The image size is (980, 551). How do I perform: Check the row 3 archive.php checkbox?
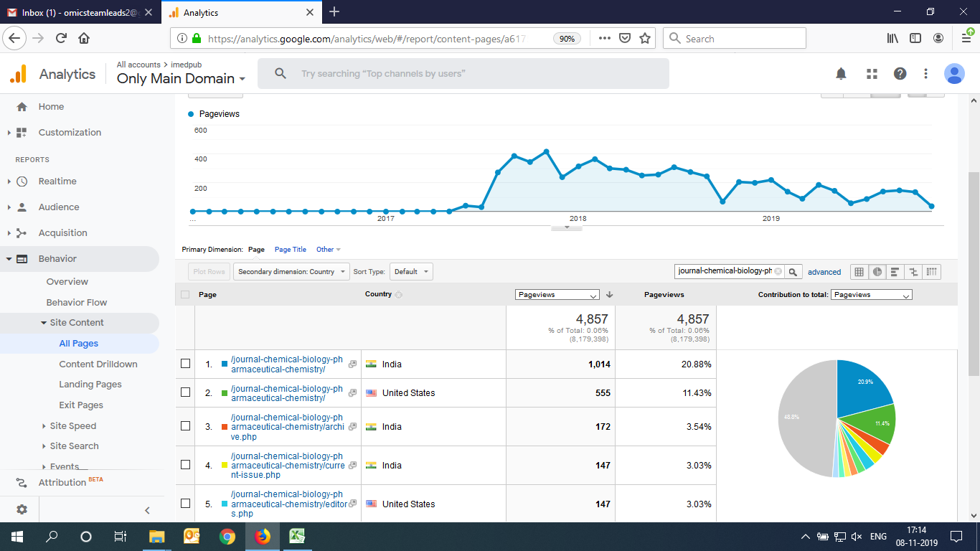[186, 426]
